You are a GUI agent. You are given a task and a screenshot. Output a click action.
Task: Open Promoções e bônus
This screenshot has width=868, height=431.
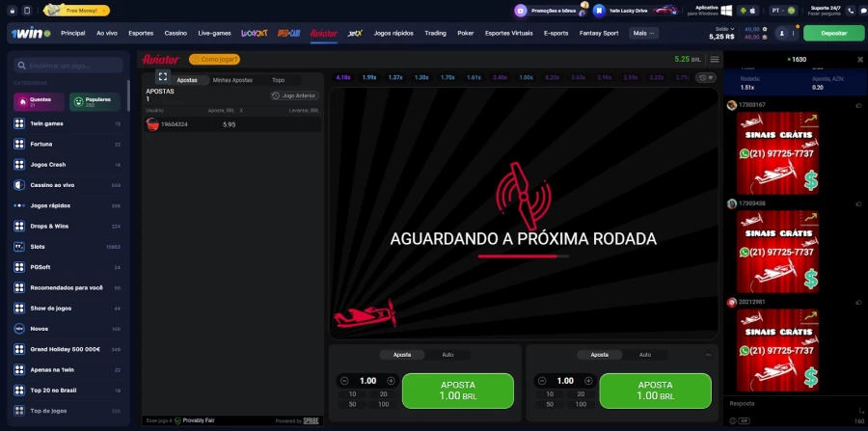(551, 11)
